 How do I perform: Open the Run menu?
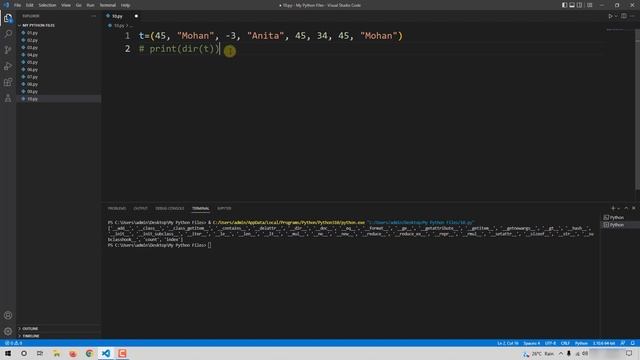coord(90,5)
